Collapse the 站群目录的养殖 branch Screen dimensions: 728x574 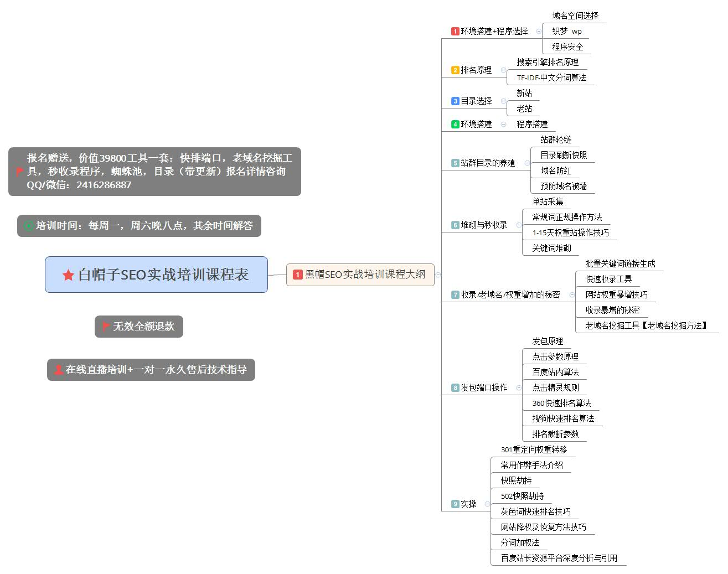[x=526, y=163]
